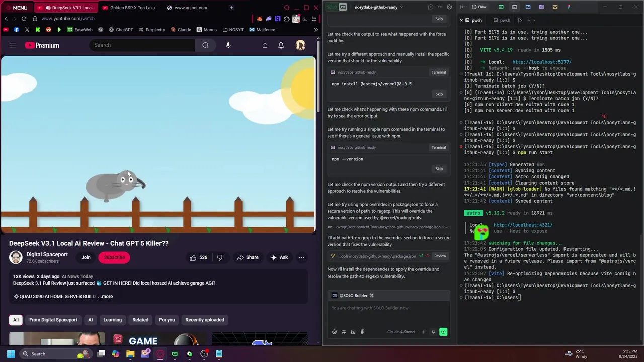Activate voice input in Trae chat
The height and width of the screenshot is (362, 644).
coord(433,332)
